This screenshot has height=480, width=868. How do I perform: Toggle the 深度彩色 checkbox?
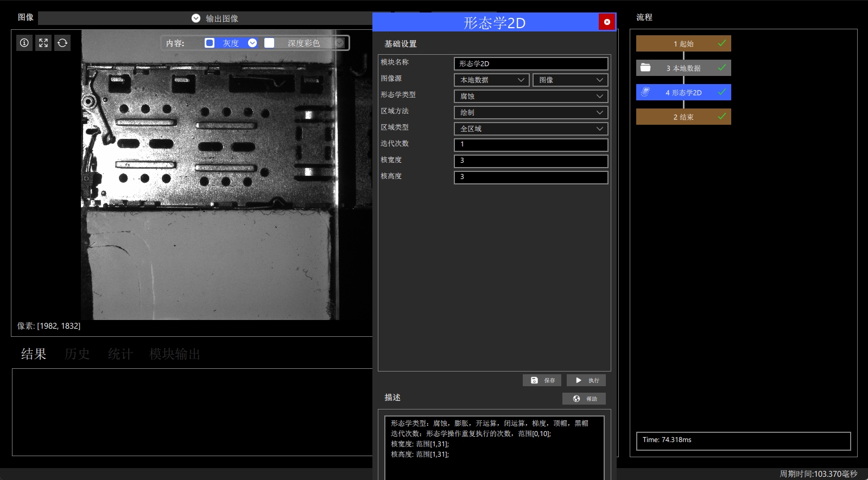point(269,43)
